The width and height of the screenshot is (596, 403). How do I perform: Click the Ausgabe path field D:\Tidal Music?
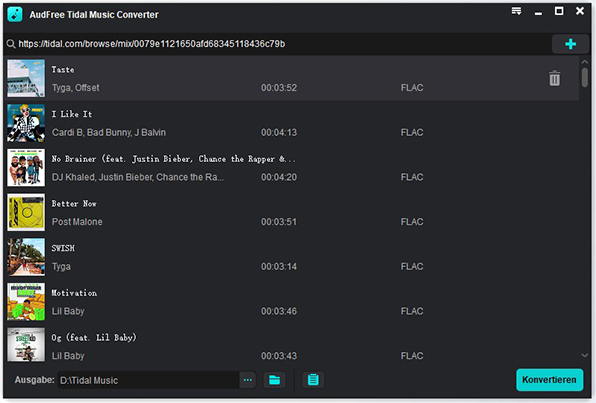click(148, 380)
